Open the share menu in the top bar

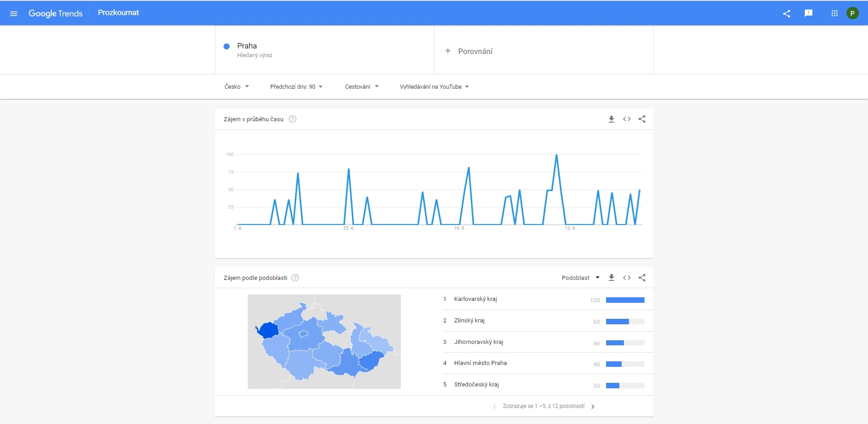[x=787, y=14]
